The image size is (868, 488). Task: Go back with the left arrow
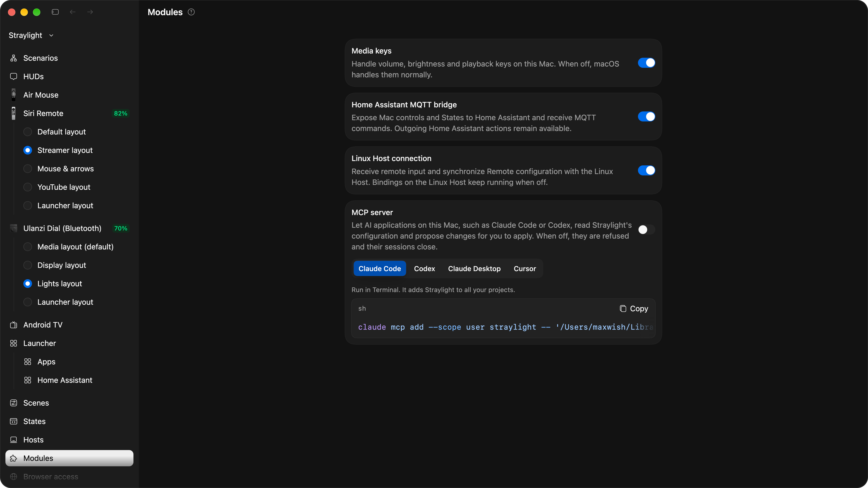(x=73, y=12)
